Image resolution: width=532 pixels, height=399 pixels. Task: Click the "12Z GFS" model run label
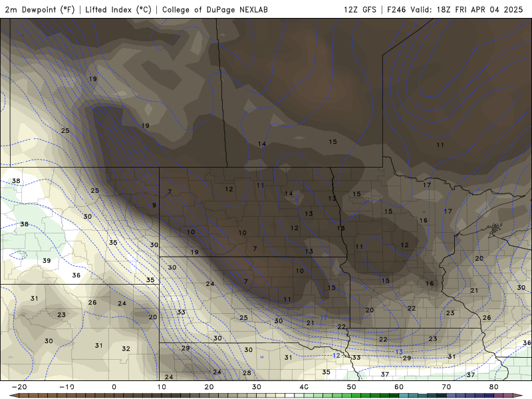pyautogui.click(x=360, y=9)
